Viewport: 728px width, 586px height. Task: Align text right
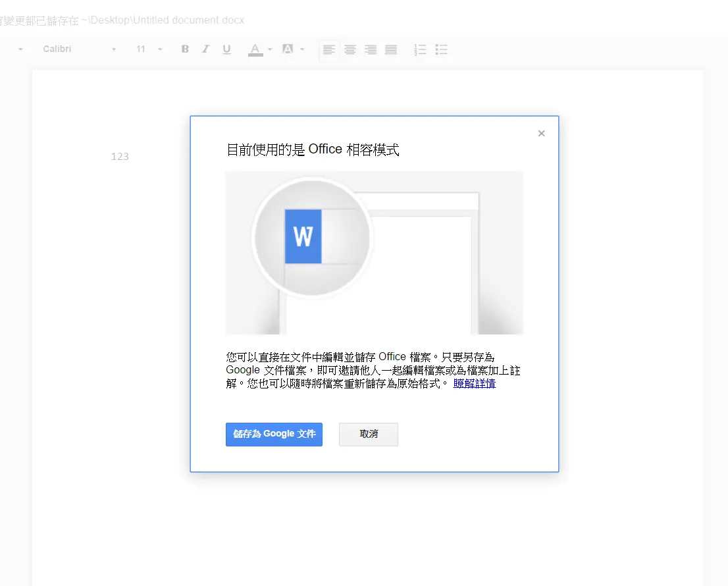coord(371,49)
